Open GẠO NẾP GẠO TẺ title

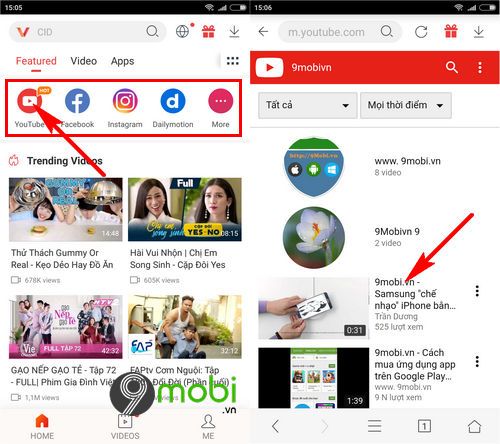point(63,376)
